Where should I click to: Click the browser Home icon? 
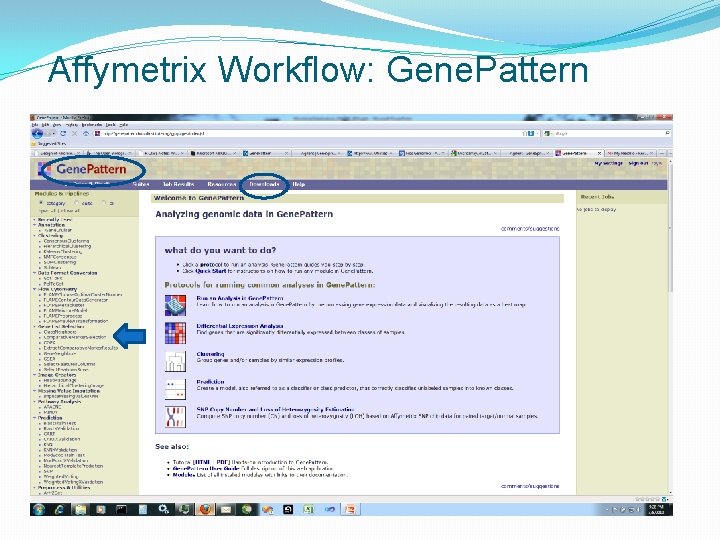click(86, 134)
